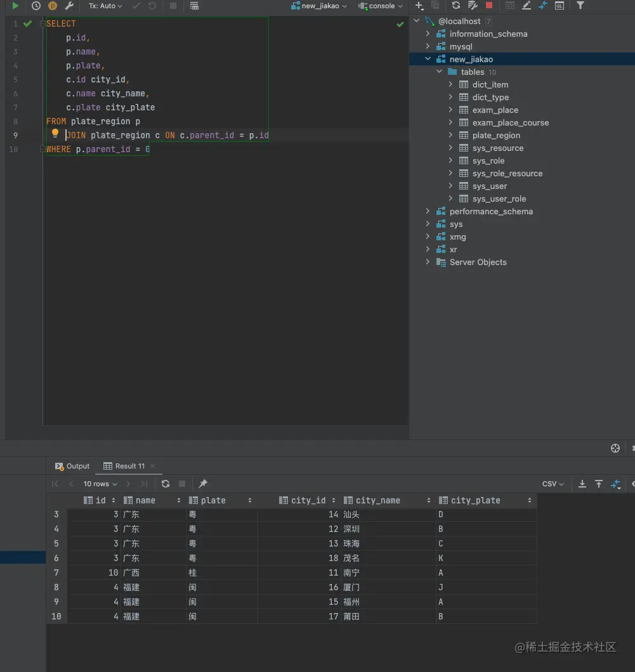This screenshot has width=635, height=672.
Task: Collapse the @localhost data source node
Action: 416,20
